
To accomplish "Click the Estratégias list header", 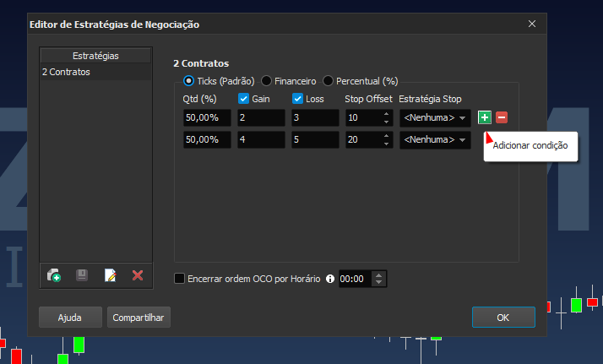I will tap(95, 56).
